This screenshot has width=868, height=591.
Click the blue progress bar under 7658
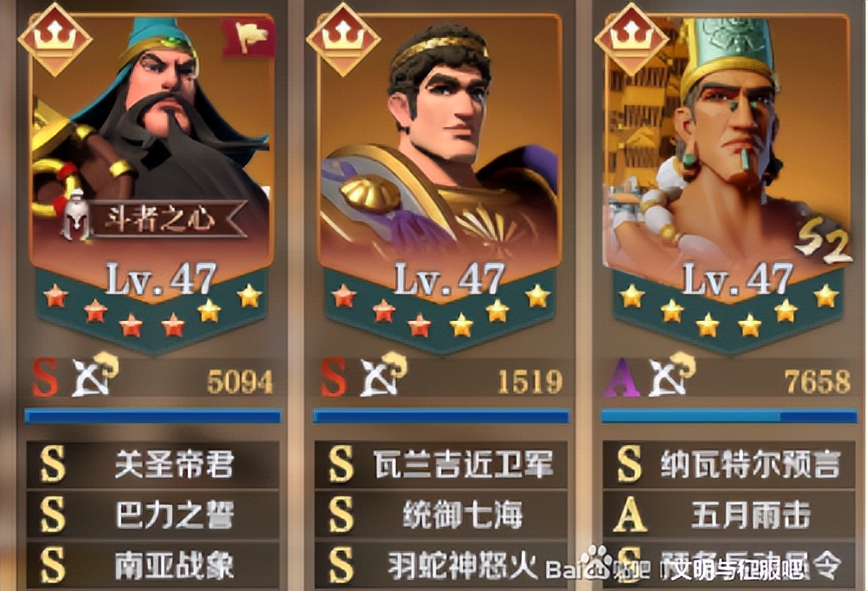729,416
